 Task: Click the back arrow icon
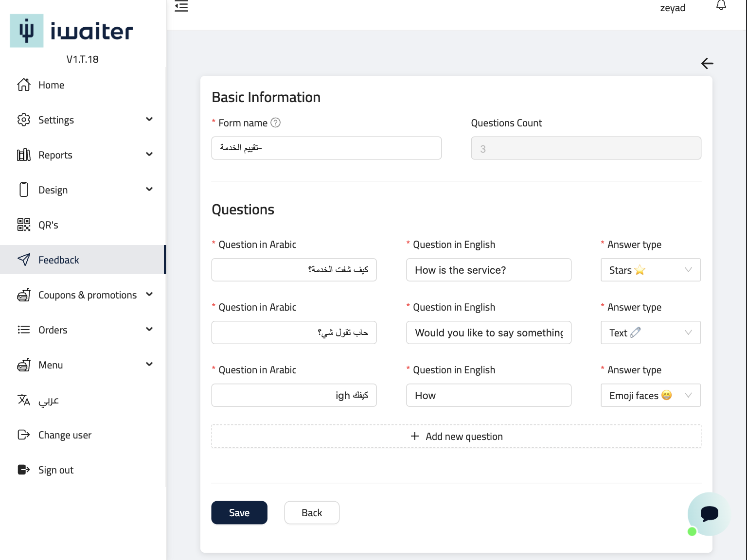click(707, 63)
